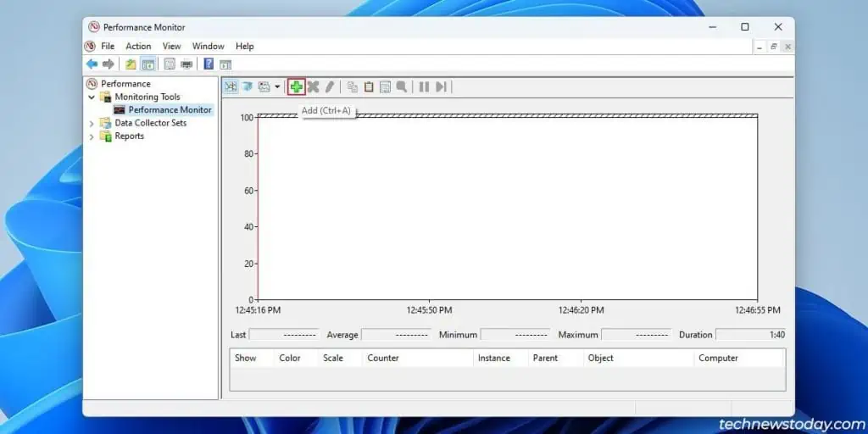Viewport: 868px width, 434px height.
Task: Toggle the Freeze Display pause button
Action: [x=424, y=86]
